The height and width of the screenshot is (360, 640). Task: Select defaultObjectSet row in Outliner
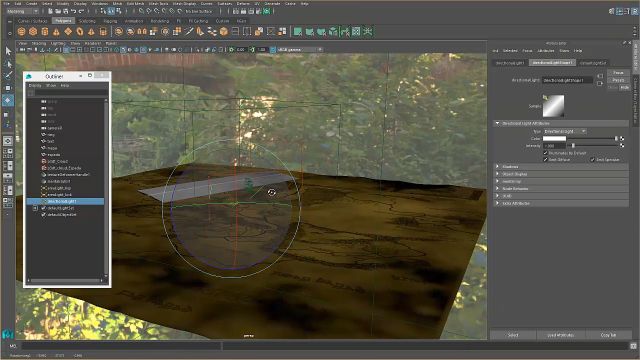62,215
